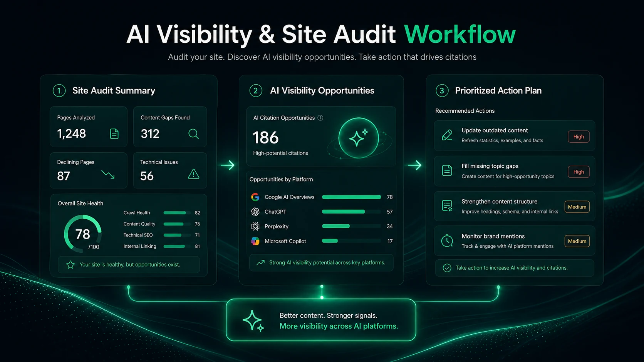
Task: Click the 1,248 pages analyzed value
Action: pos(72,133)
